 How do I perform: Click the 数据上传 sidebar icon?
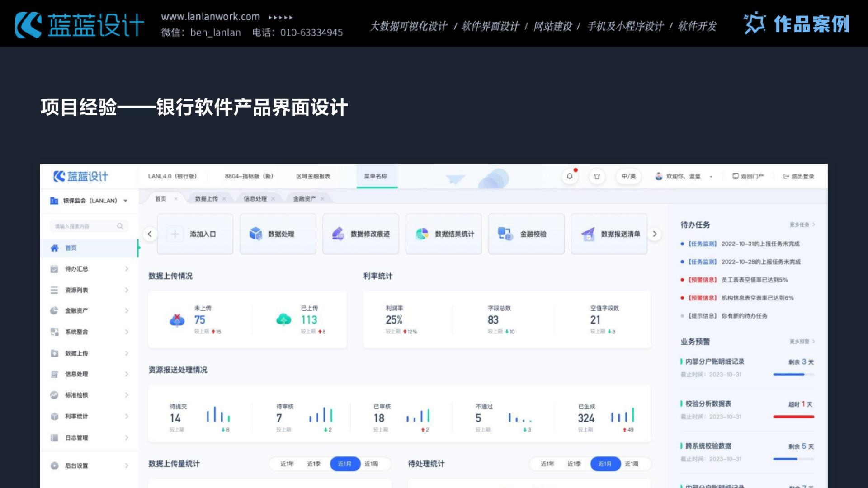click(54, 353)
